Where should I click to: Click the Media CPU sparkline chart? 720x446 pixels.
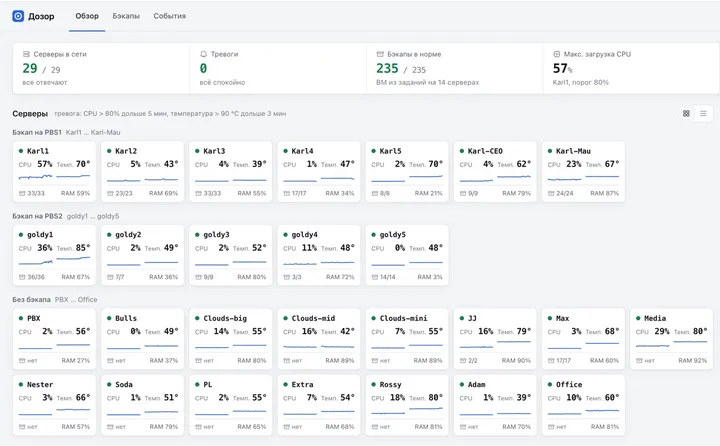(x=652, y=345)
